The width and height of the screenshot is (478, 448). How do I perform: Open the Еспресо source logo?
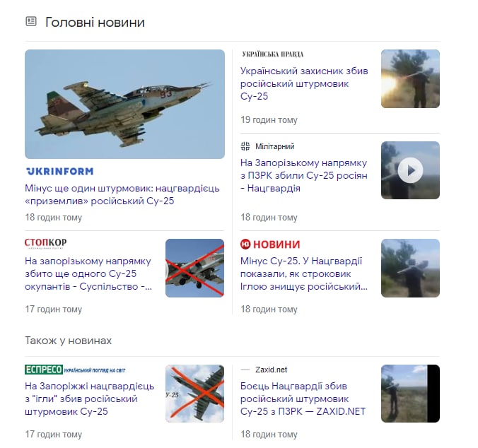click(75, 370)
